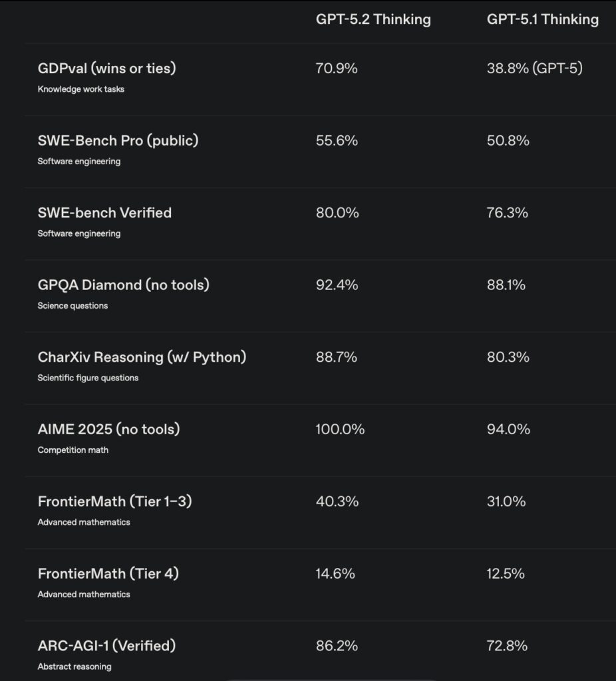The height and width of the screenshot is (681, 616).
Task: Select the 92.4% GPQA Diamond score
Action: [337, 285]
